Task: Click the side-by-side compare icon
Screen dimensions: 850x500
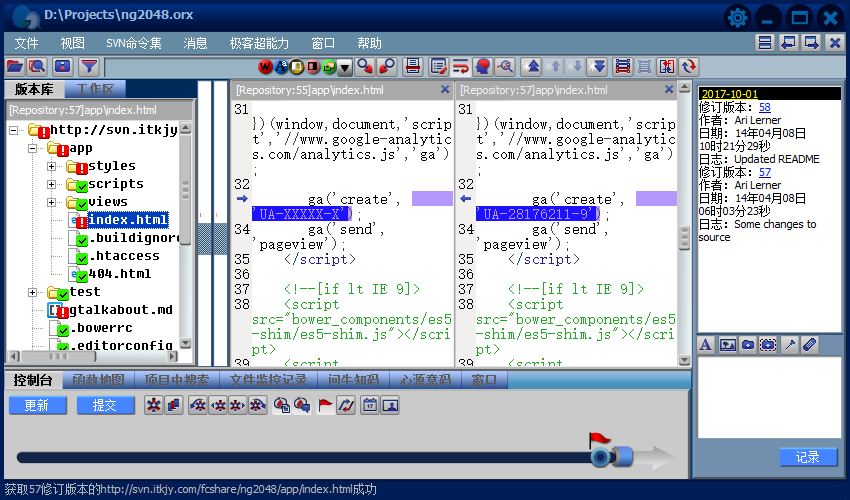Action: [x=667, y=67]
